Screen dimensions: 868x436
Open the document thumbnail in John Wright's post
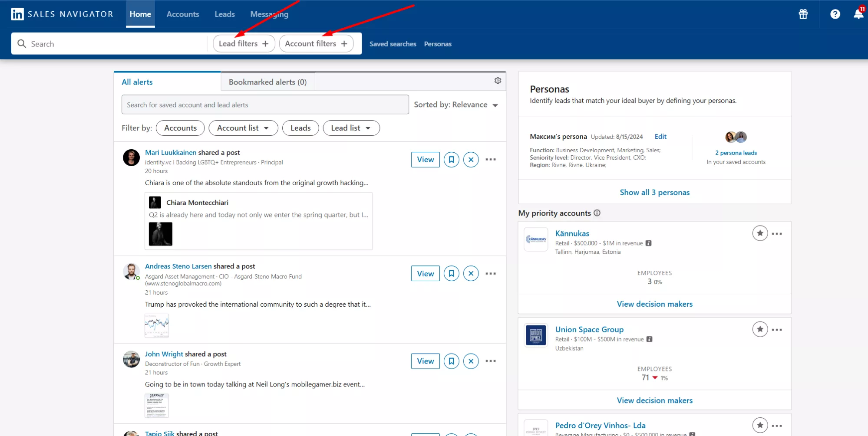point(156,406)
